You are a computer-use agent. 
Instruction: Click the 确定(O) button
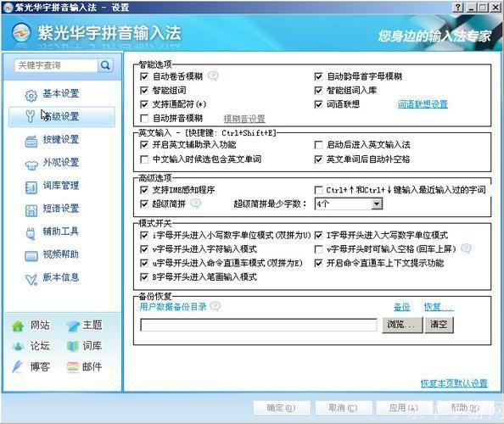[x=282, y=408]
